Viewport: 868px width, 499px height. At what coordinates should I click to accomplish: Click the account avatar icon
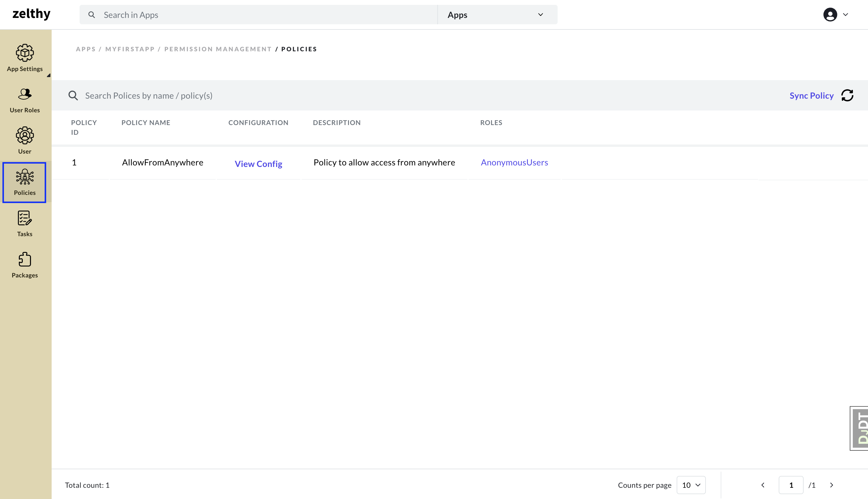click(x=830, y=14)
